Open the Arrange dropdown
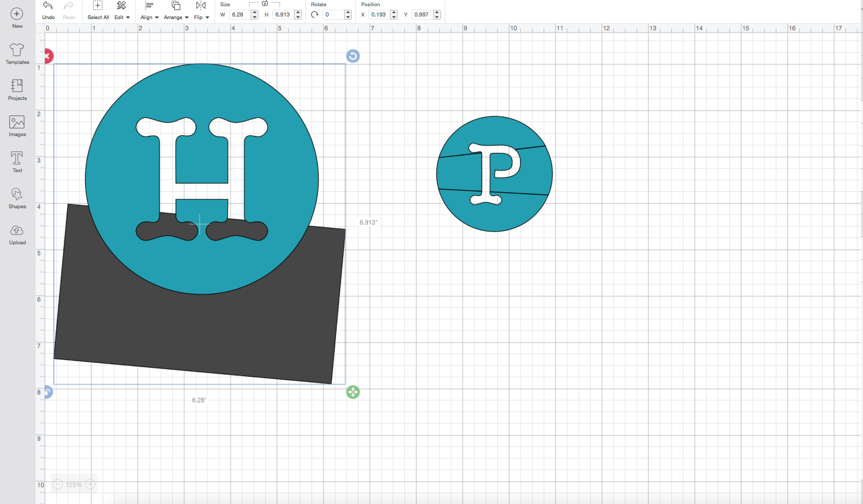The image size is (863, 504). point(176,10)
